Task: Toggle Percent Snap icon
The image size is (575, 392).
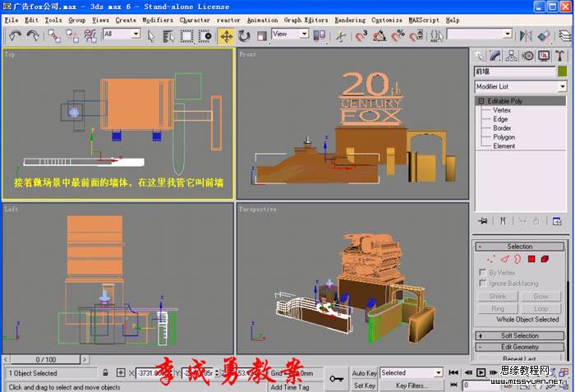Action: [x=398, y=36]
